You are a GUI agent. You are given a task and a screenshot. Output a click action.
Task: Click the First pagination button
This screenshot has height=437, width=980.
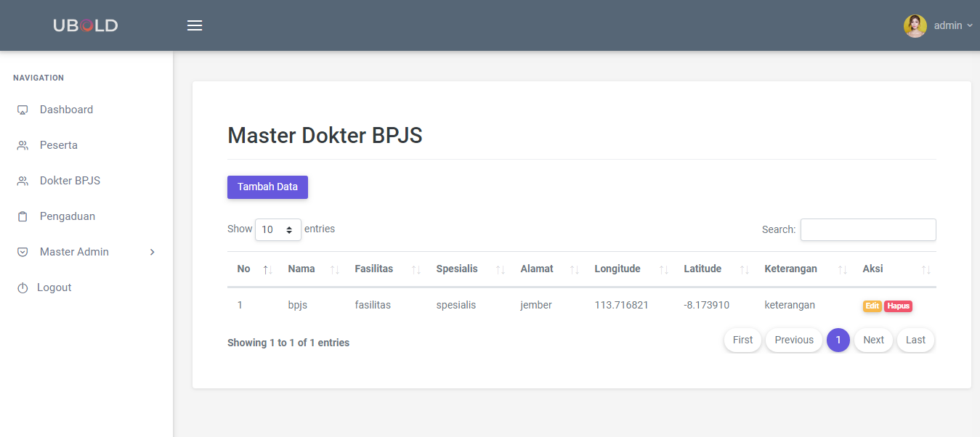743,340
